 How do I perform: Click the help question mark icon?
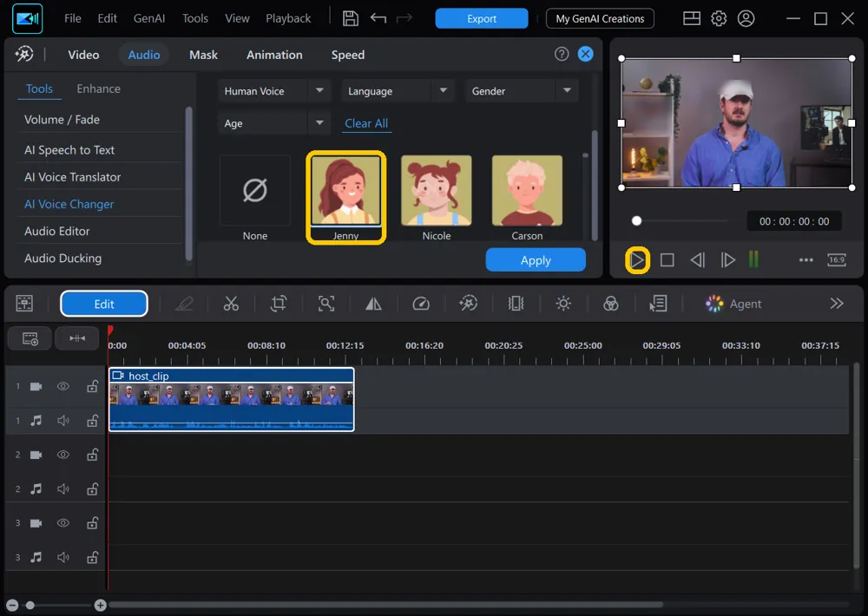pyautogui.click(x=562, y=54)
